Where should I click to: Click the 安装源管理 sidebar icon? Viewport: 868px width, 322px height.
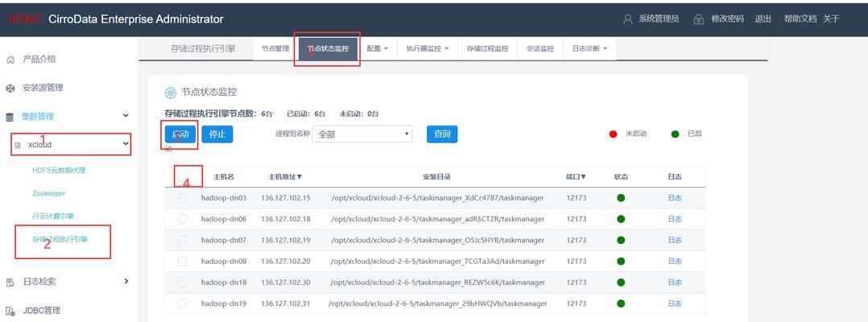(x=10, y=88)
